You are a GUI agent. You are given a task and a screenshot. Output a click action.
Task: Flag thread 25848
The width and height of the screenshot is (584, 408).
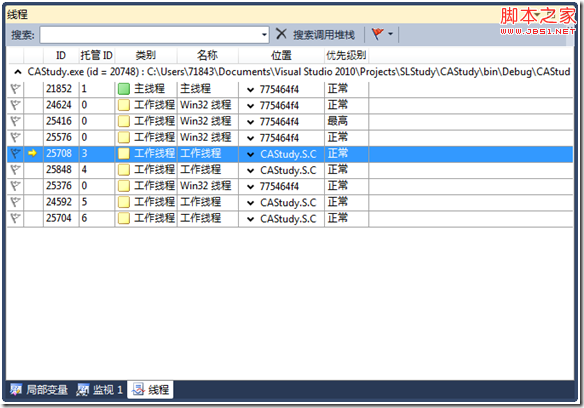[x=15, y=170]
